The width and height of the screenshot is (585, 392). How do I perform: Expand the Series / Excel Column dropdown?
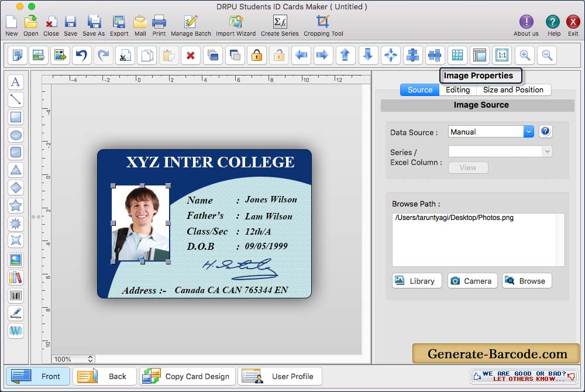(547, 152)
